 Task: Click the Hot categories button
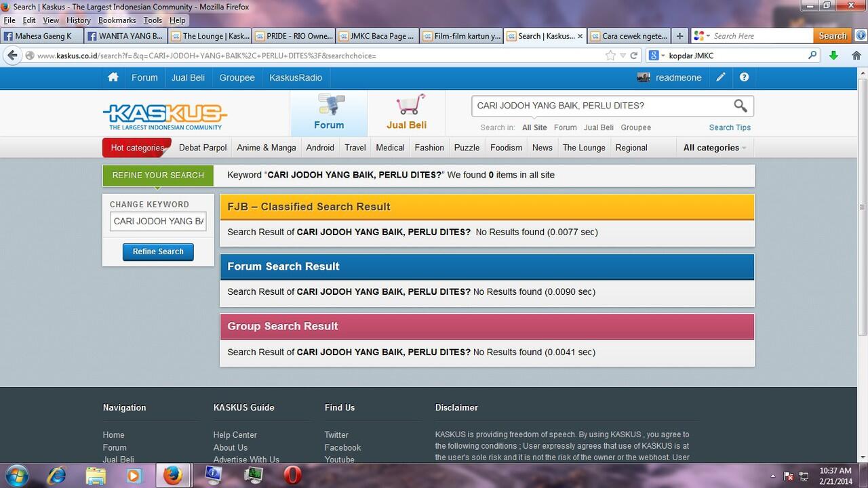coord(137,148)
